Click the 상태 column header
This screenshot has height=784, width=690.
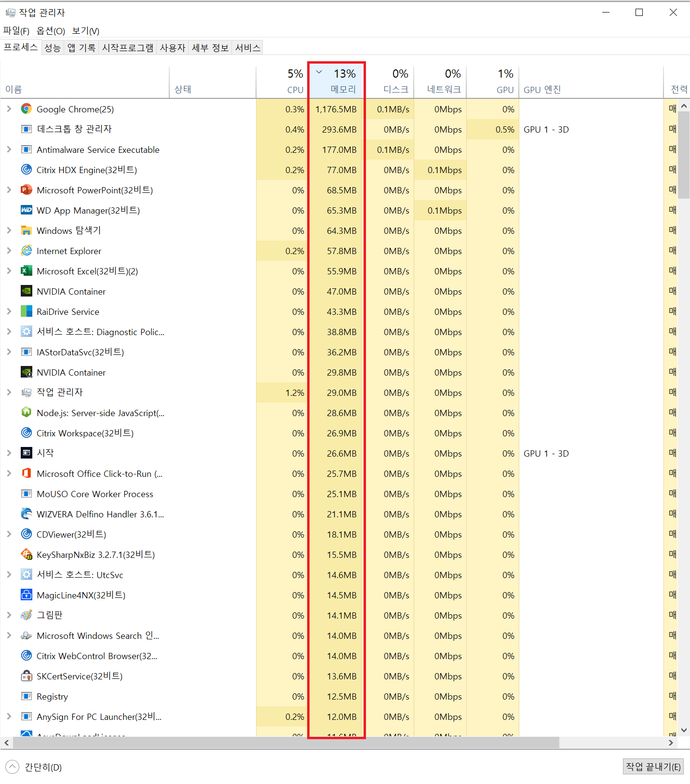click(213, 82)
